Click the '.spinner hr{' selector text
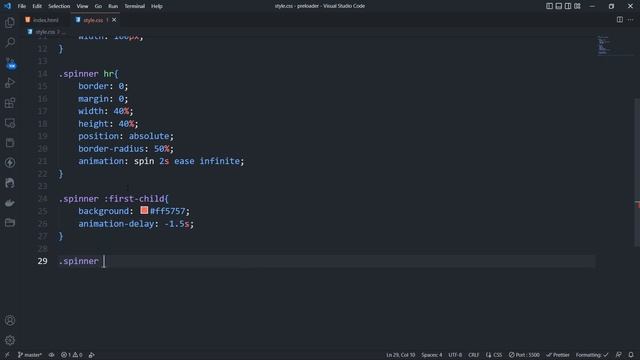 88,74
